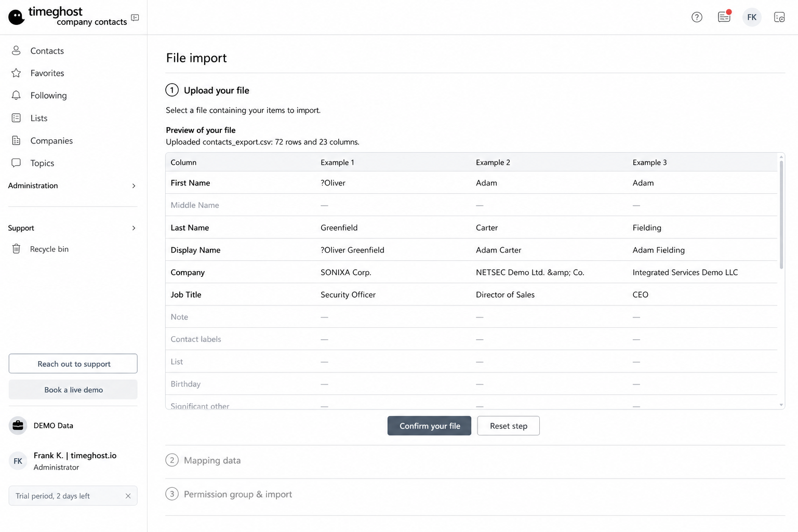Open the FK user avatar menu in header

tap(752, 17)
